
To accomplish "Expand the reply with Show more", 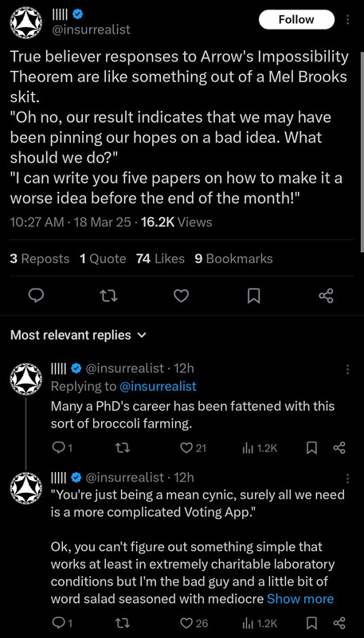I will [x=300, y=599].
